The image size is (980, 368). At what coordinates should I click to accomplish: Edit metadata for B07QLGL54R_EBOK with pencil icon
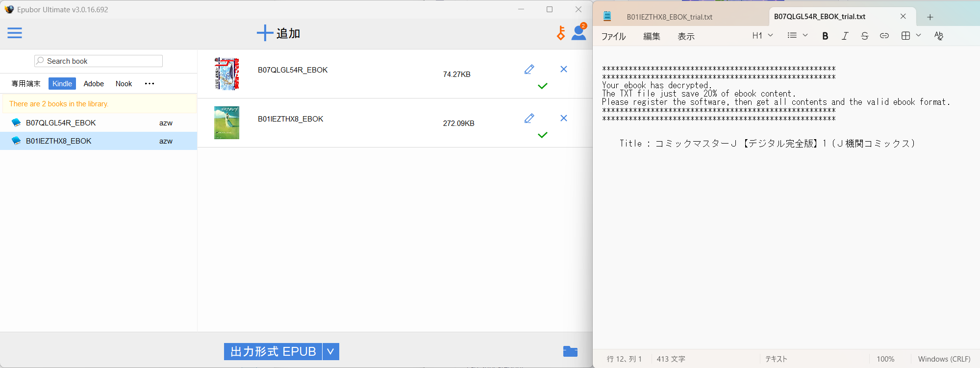[529, 69]
